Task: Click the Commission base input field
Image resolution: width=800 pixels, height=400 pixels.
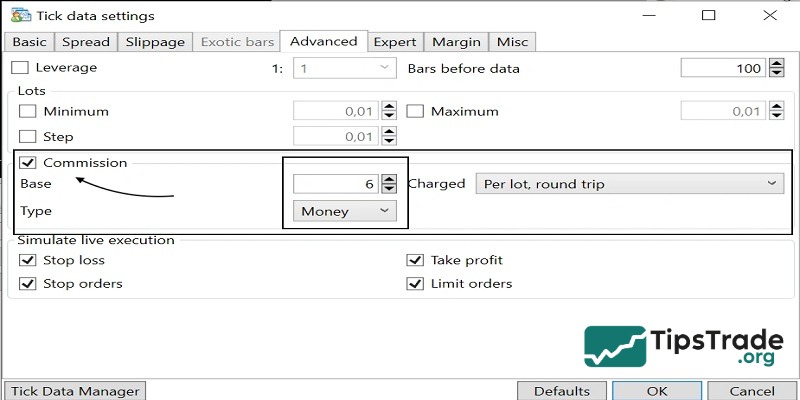Action: click(x=335, y=184)
